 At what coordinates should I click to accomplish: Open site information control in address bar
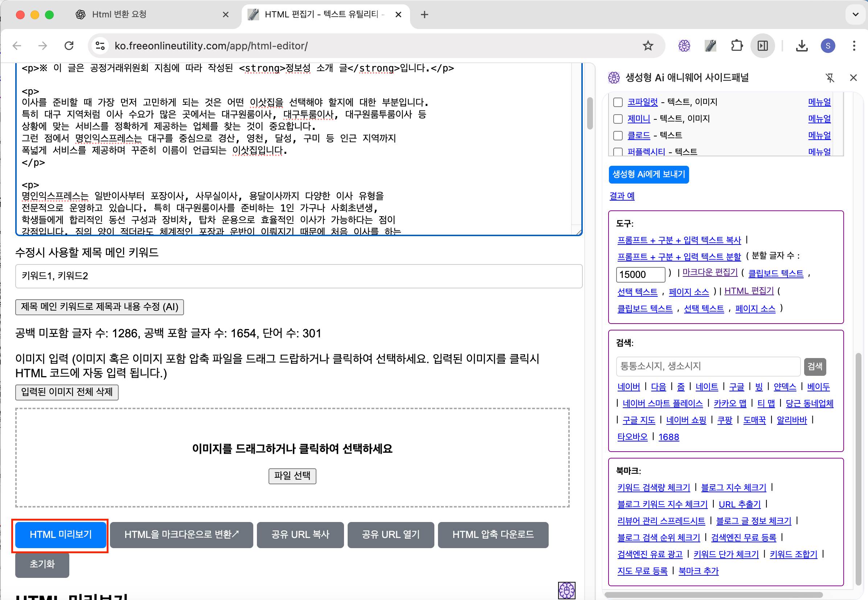[x=100, y=46]
